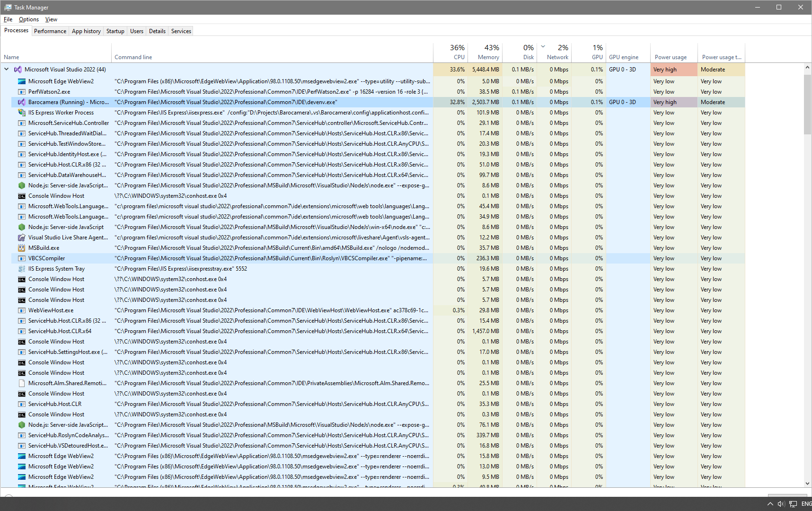
Task: Expand hidden icons in system tray
Action: click(770, 503)
